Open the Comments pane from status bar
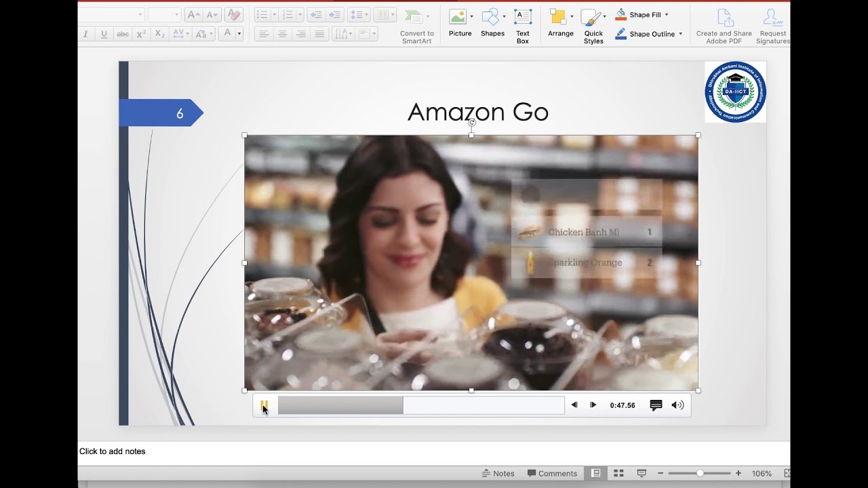The image size is (868, 488). pyautogui.click(x=552, y=473)
